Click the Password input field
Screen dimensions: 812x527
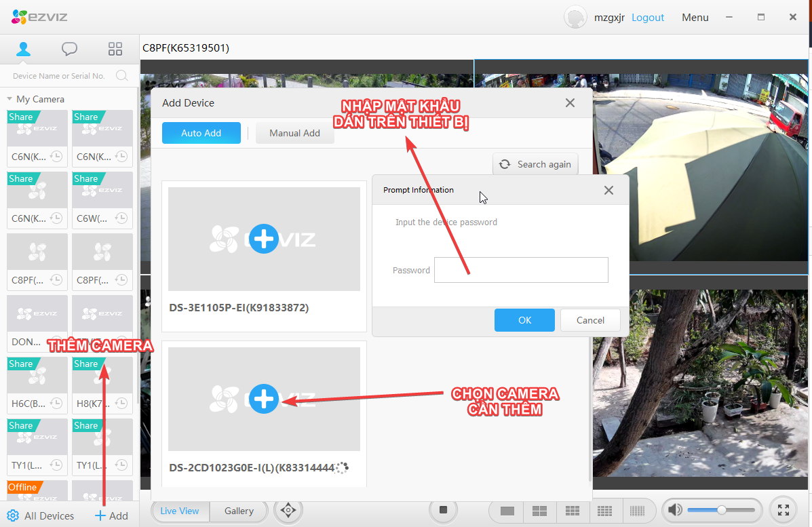(x=521, y=270)
